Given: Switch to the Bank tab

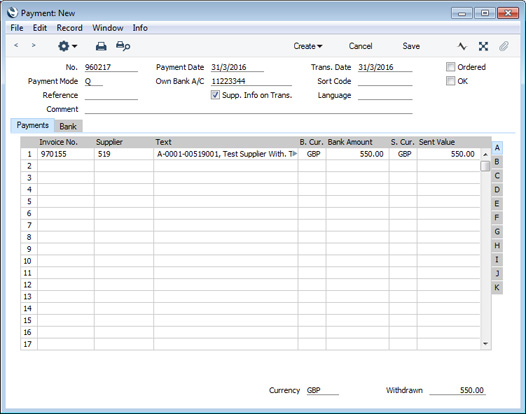Looking at the screenshot, I should pyautogui.click(x=68, y=126).
